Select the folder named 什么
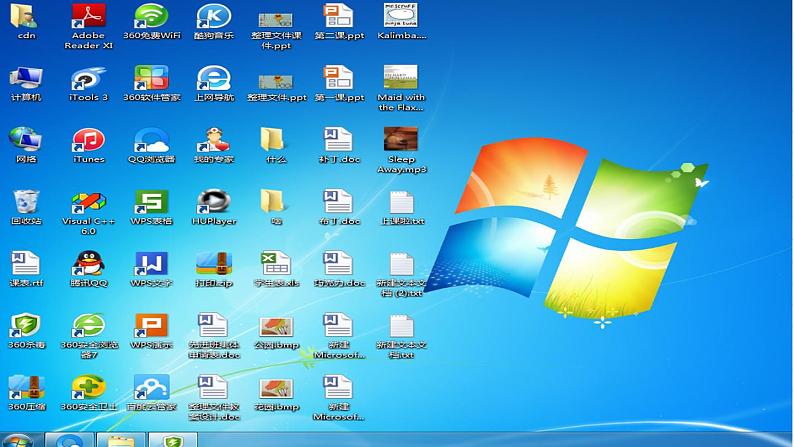This screenshot has height=447, width=794. click(276, 145)
